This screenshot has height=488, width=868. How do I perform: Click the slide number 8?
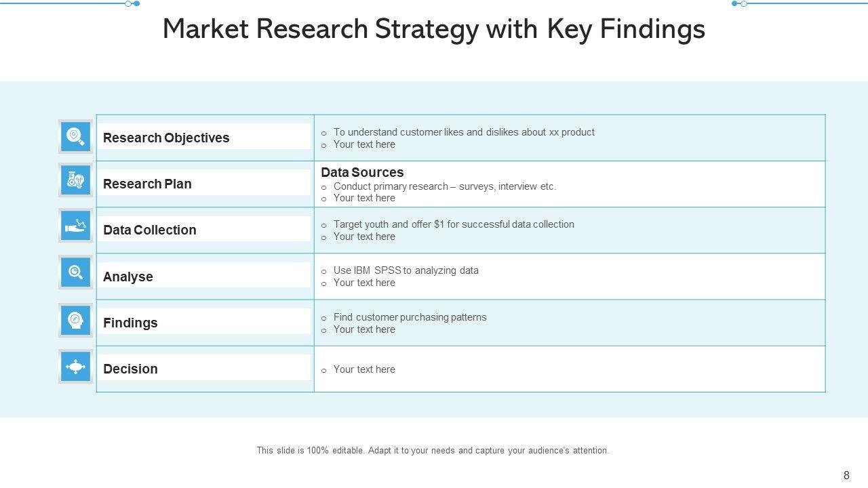[x=846, y=475]
